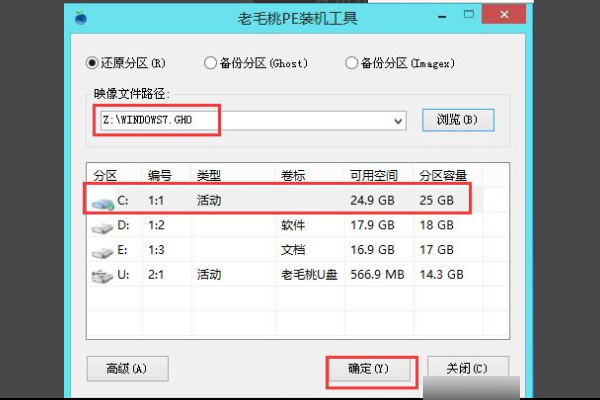Screen dimensions: 600x400
Task: Open the image file path dropdown arrow
Action: (398, 121)
